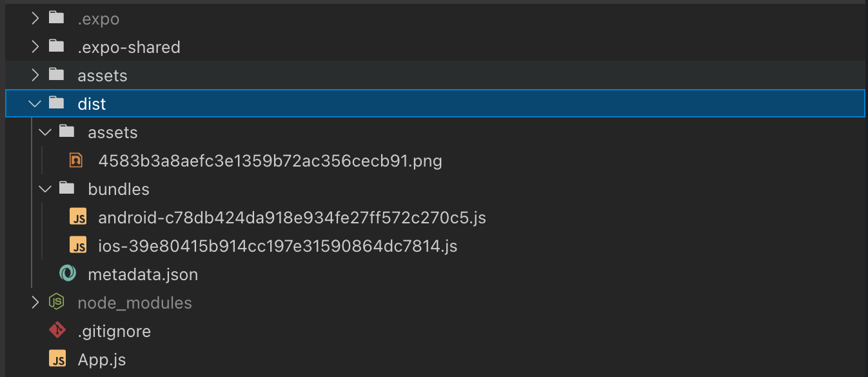Viewport: 868px width, 377px height.
Task: Click the node_modules Node.js icon
Action: coord(57,303)
